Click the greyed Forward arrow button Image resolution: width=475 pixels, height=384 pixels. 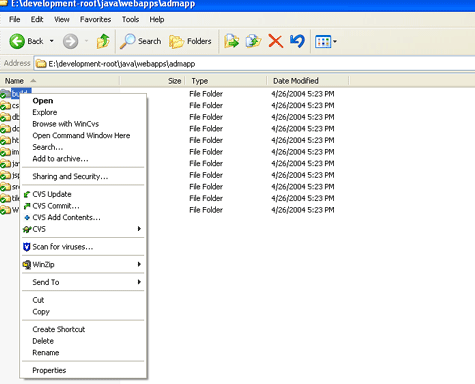click(x=70, y=41)
